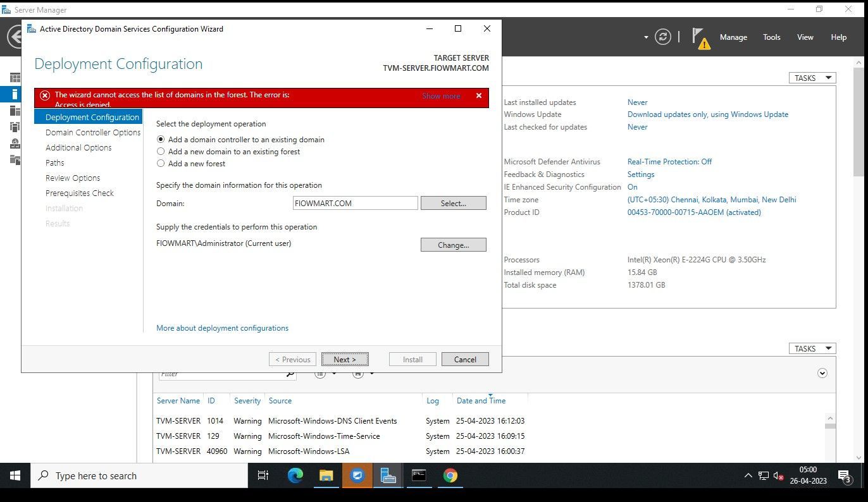
Task: Open File Explorer from the taskbar
Action: [326, 475]
